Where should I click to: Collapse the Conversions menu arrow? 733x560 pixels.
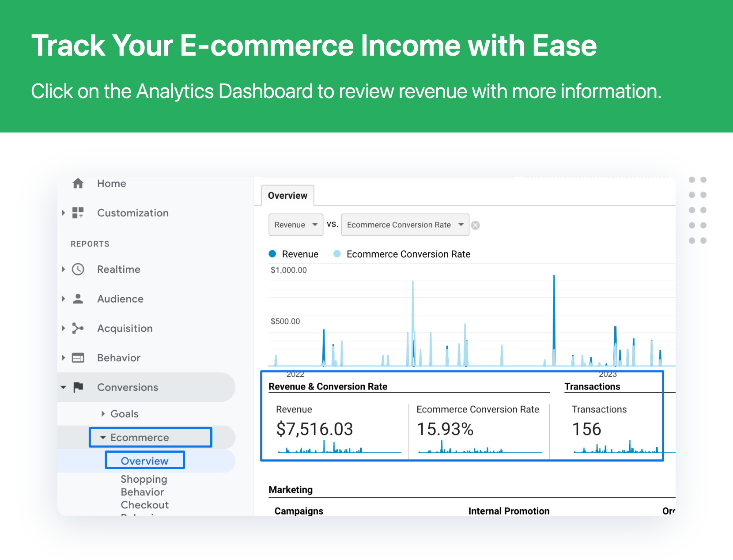[64, 387]
